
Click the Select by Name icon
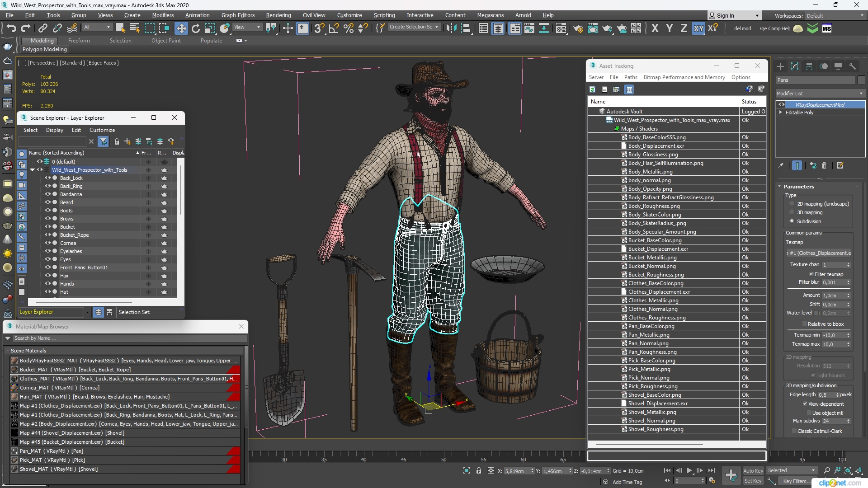coord(135,28)
